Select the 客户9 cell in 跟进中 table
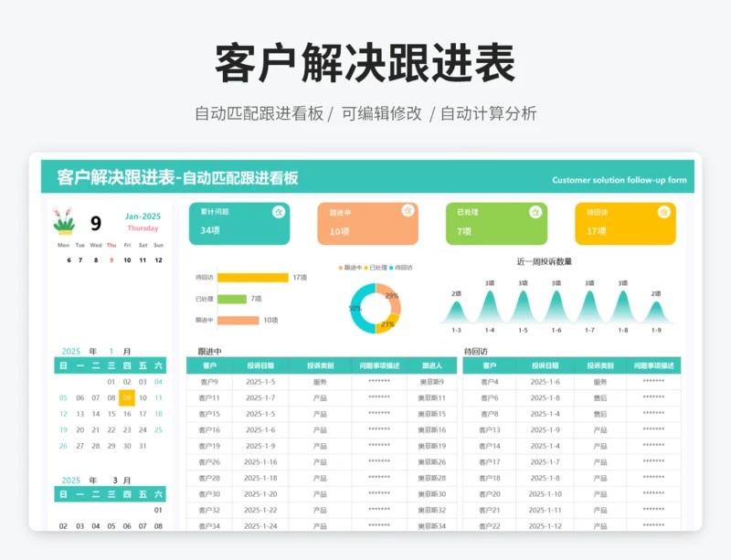Image resolution: width=731 pixels, height=560 pixels. [x=209, y=382]
